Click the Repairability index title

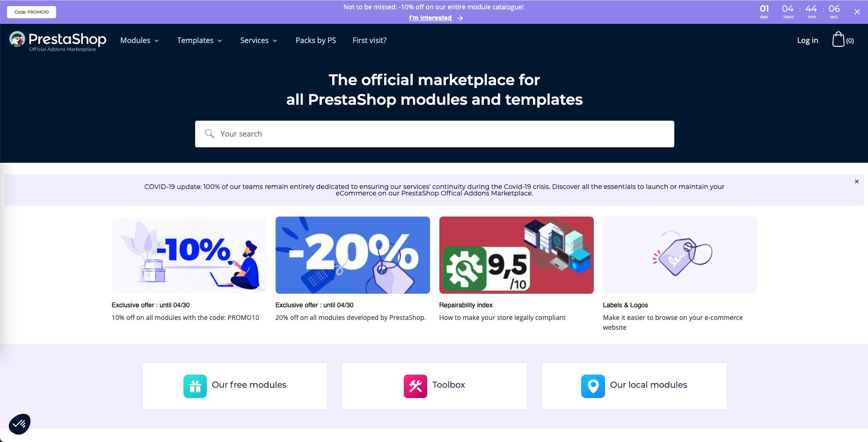[x=466, y=305]
